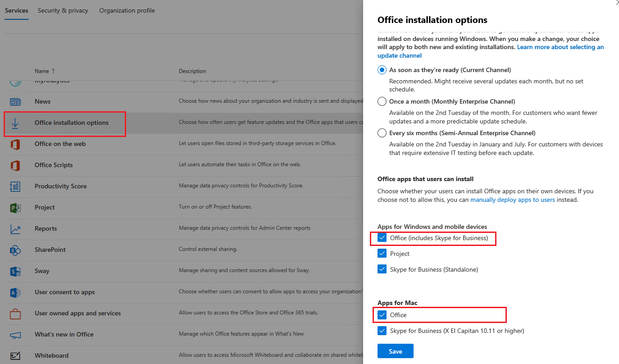Click the Whiteboard icon

point(15,356)
